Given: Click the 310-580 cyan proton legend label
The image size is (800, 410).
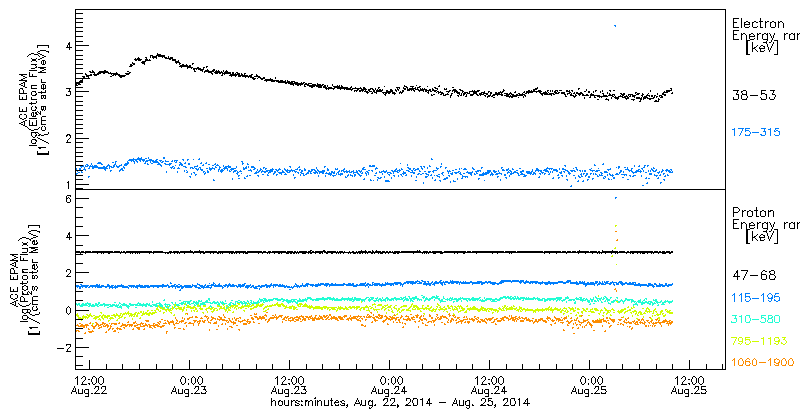Looking at the screenshot, I should click(x=756, y=319).
